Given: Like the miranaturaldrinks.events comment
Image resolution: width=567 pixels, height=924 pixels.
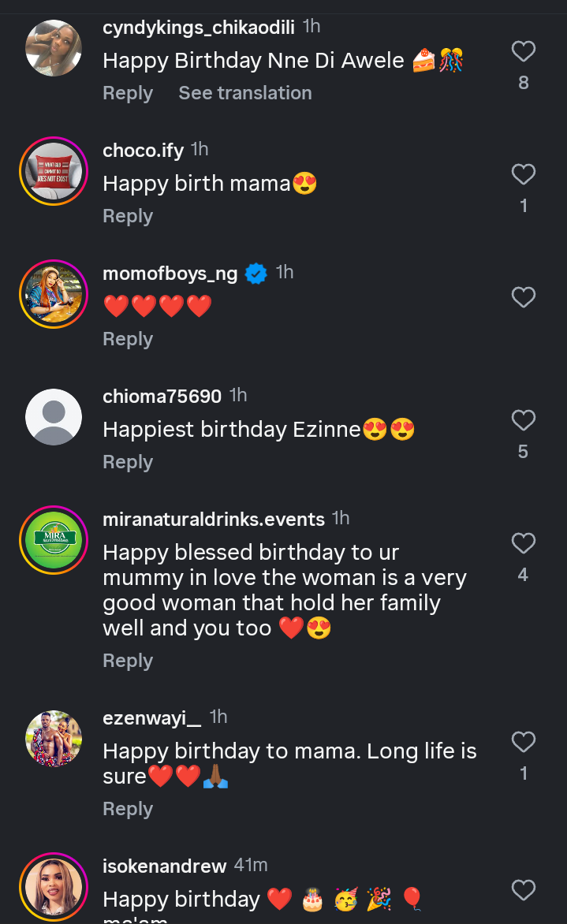Looking at the screenshot, I should pos(524,543).
